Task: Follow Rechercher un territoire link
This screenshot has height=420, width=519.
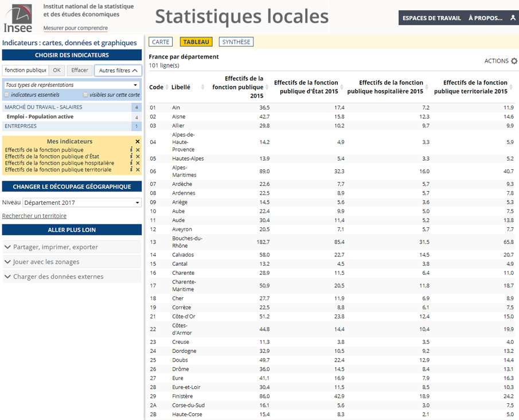Action: click(34, 216)
